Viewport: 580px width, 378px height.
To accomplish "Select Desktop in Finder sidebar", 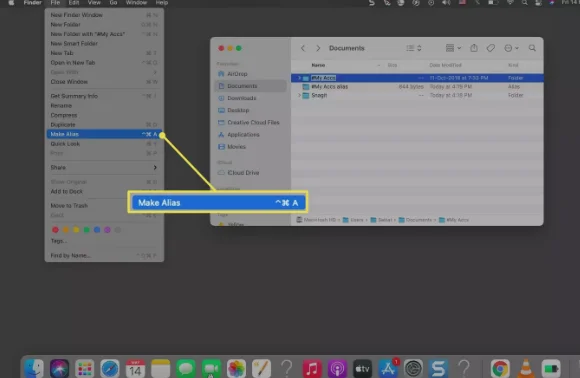I will coord(250,110).
